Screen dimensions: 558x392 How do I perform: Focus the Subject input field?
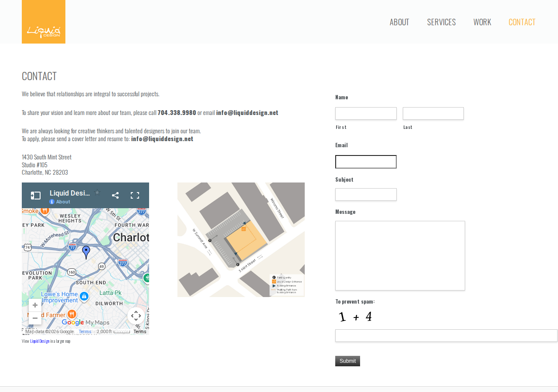[x=366, y=194]
